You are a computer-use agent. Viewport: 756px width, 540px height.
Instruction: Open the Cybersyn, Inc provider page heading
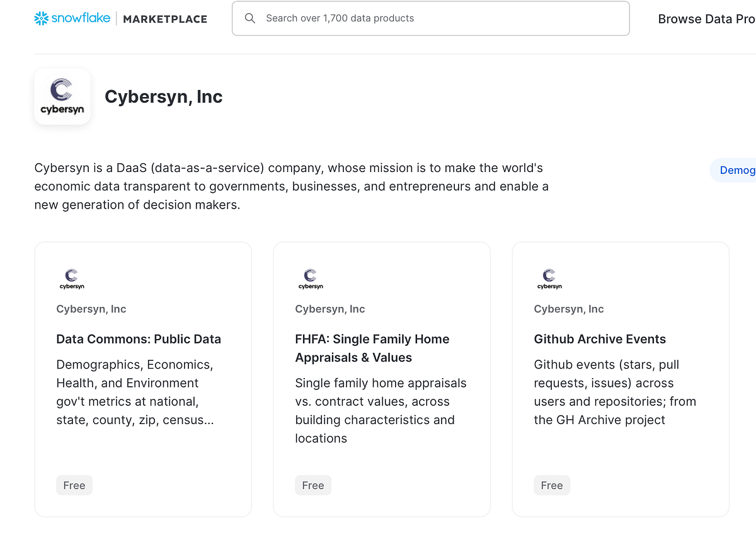point(164,96)
